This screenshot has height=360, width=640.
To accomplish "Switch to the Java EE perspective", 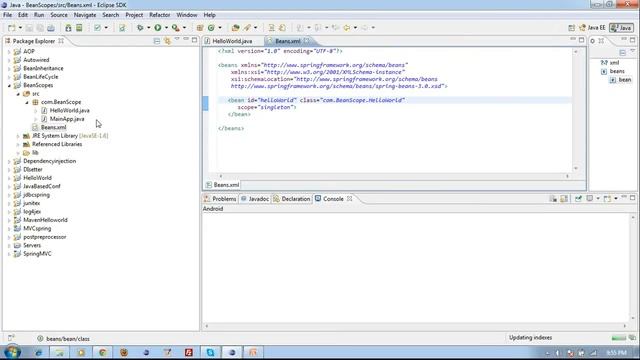I will coord(592,28).
